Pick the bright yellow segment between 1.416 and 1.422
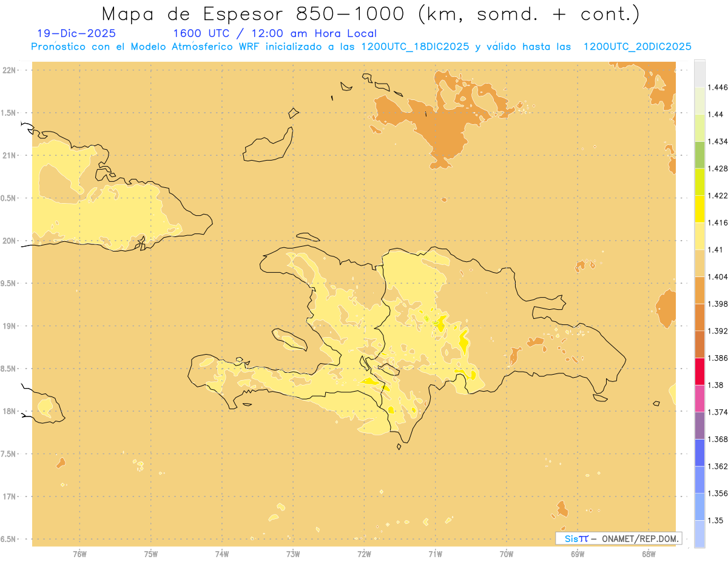This screenshot has height=562, width=728. coord(699,209)
